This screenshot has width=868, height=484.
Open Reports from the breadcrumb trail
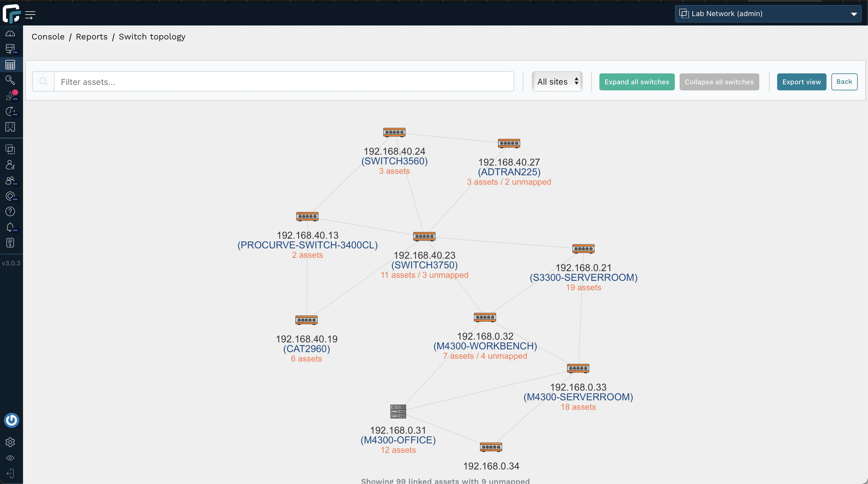coord(92,36)
